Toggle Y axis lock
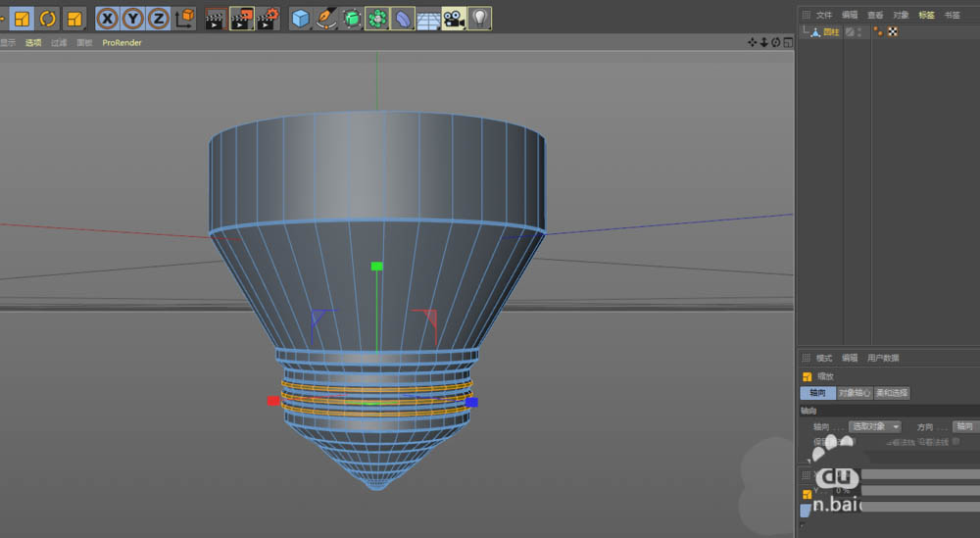 point(132,19)
